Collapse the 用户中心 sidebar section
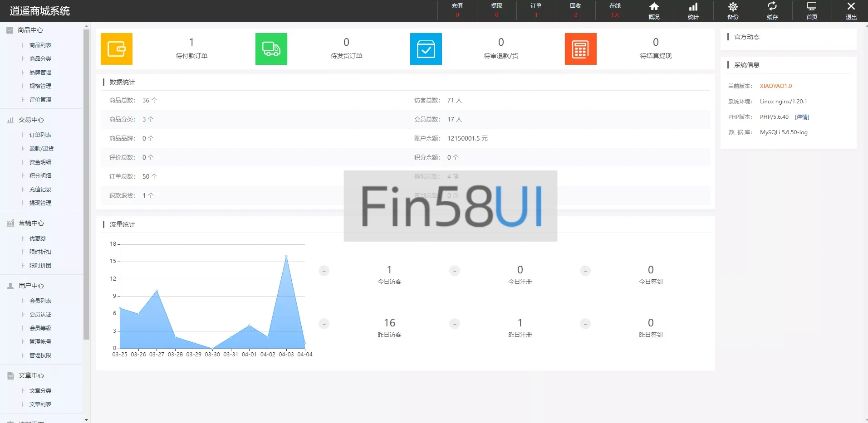 [x=31, y=286]
